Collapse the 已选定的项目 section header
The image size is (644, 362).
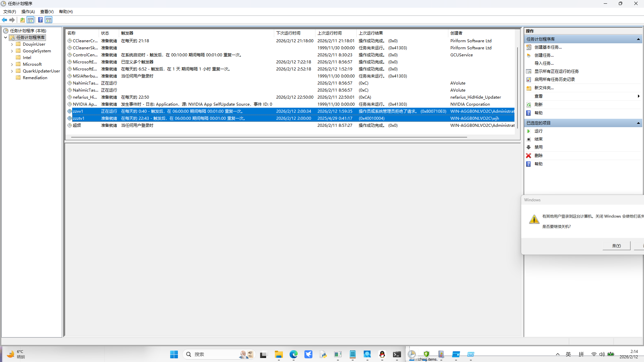[638, 123]
